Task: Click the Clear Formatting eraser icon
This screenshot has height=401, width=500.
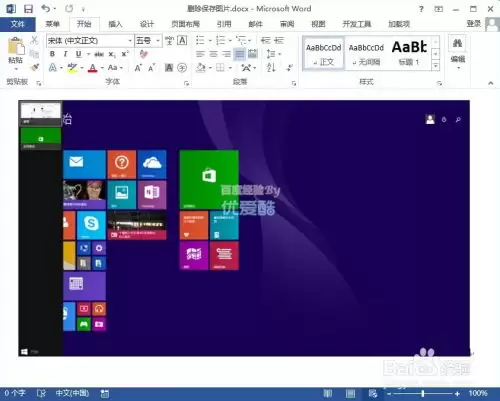Action: point(144,54)
